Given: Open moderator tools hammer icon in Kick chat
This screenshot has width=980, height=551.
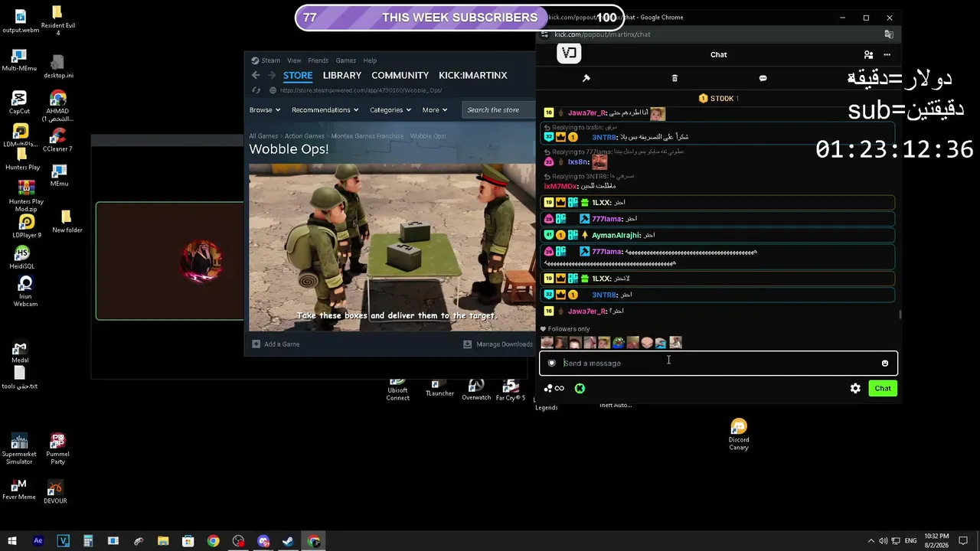Looking at the screenshot, I should (x=586, y=78).
